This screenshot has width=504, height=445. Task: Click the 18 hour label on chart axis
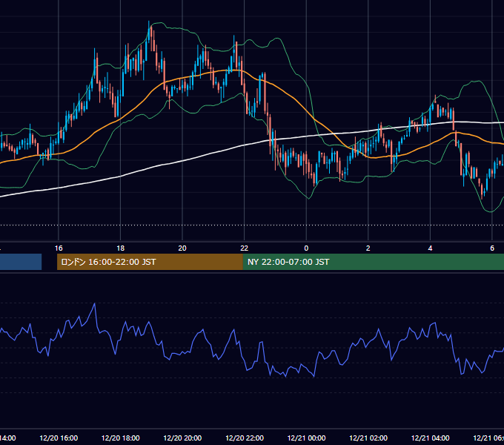point(121,248)
